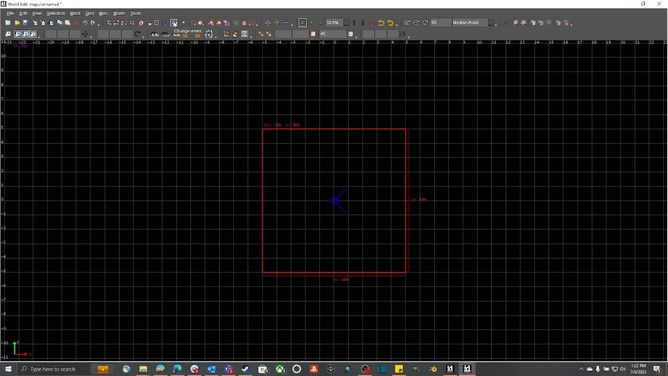This screenshot has height=376, width=668.
Task: Open the Edit menu
Action: pos(23,13)
